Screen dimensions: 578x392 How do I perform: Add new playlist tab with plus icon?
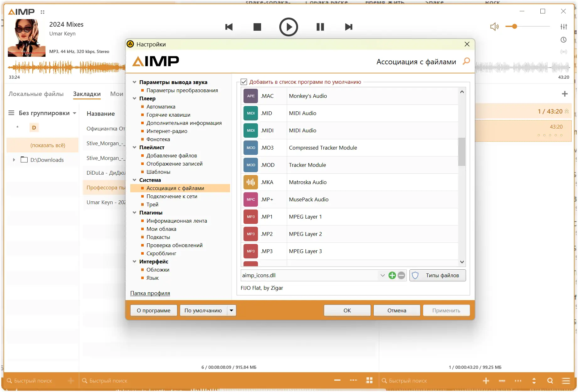(565, 94)
